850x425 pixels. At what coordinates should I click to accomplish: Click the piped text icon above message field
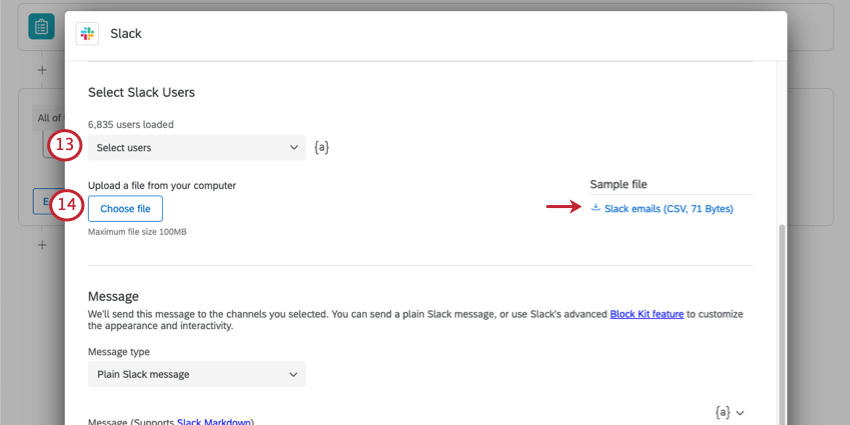point(722,411)
